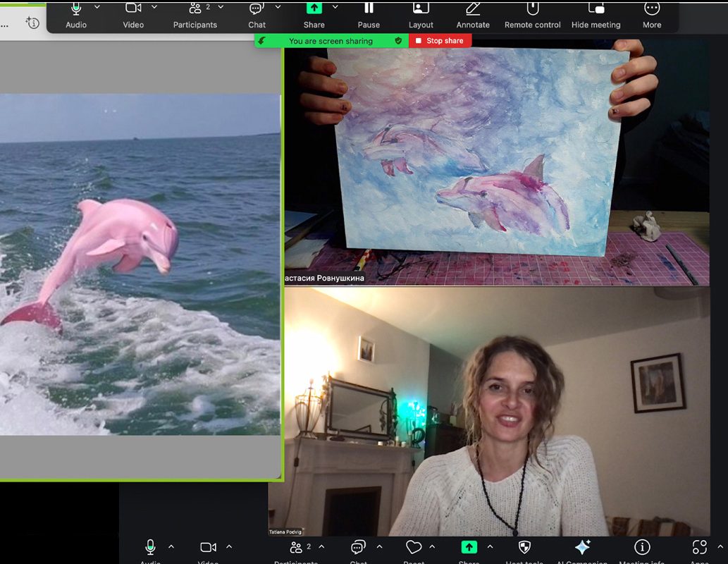Open Host tools shield icon
Viewport: 728px width, 564px height.
[524, 548]
